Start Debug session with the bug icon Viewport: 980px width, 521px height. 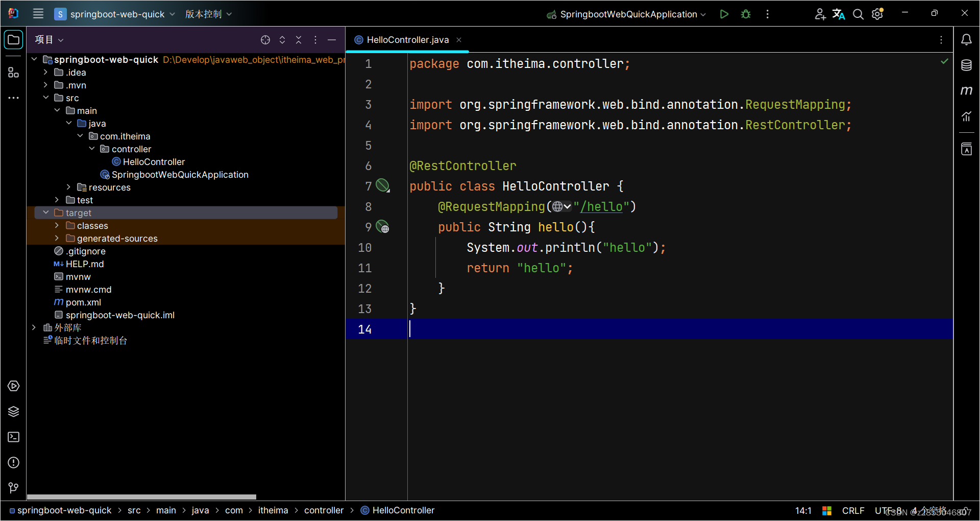pos(745,14)
